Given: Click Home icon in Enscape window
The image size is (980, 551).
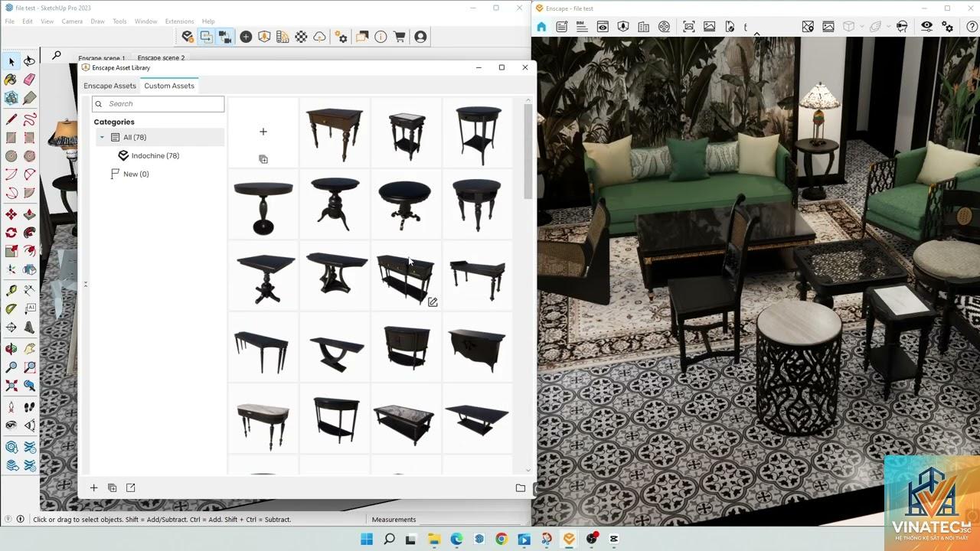Looking at the screenshot, I should (541, 27).
